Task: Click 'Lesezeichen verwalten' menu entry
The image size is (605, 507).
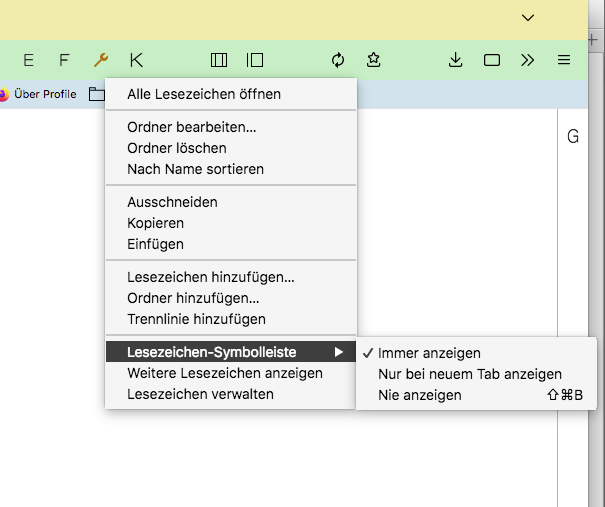Action: coord(200,394)
